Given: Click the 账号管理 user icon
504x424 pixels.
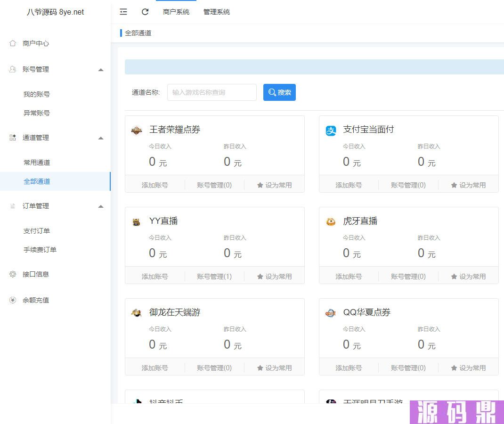Looking at the screenshot, I should pos(13,69).
